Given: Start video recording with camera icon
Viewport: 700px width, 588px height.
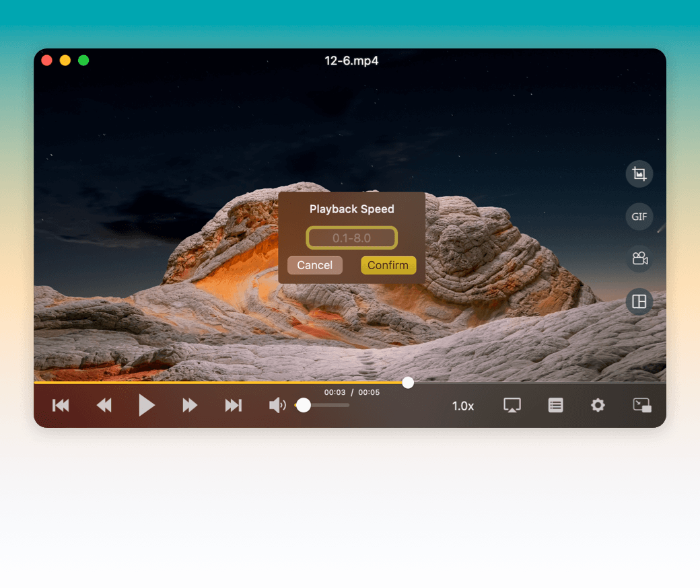Looking at the screenshot, I should 639,259.
